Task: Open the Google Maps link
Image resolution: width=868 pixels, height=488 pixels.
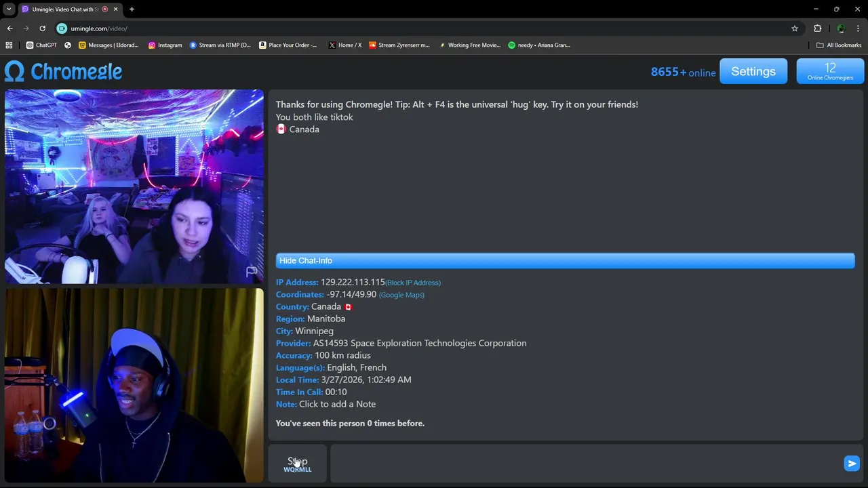Action: coord(401,295)
